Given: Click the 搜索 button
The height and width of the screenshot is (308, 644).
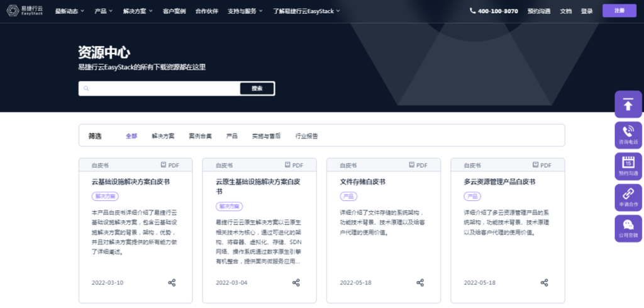Looking at the screenshot, I should (257, 88).
